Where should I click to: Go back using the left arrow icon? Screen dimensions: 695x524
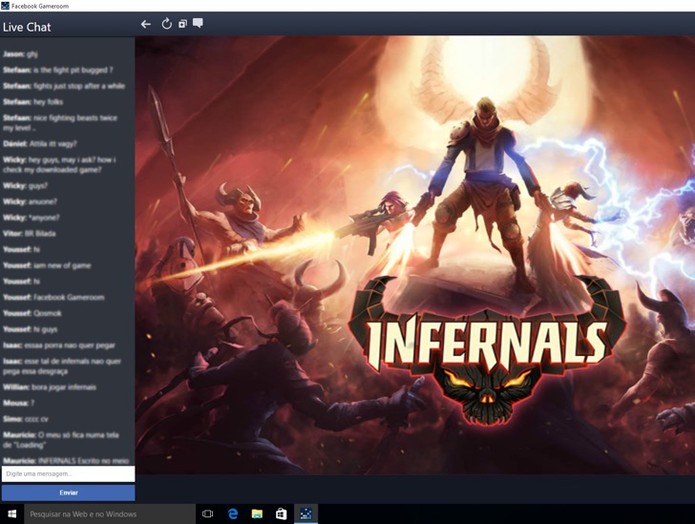[145, 24]
